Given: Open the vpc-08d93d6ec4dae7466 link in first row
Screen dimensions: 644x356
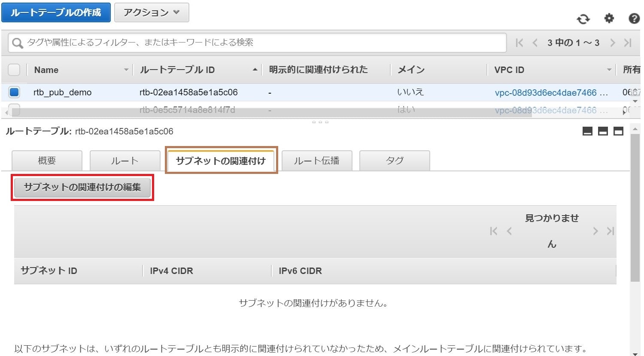Looking at the screenshot, I should click(x=546, y=92).
